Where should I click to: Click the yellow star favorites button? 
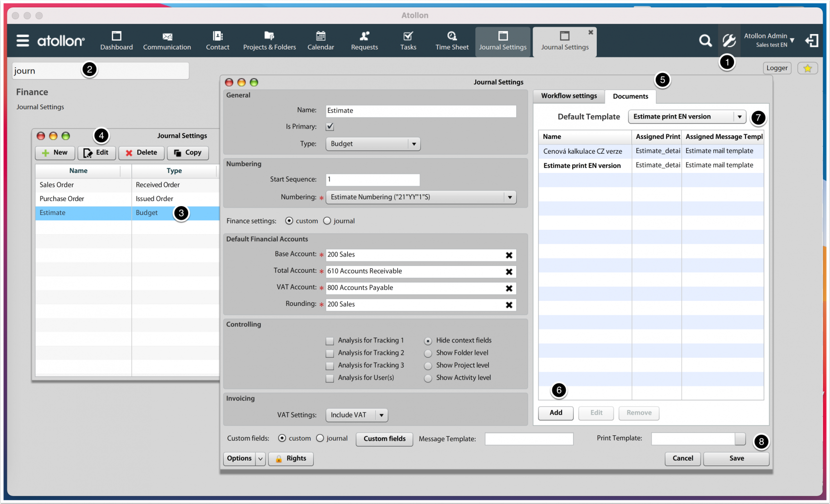[x=808, y=68]
